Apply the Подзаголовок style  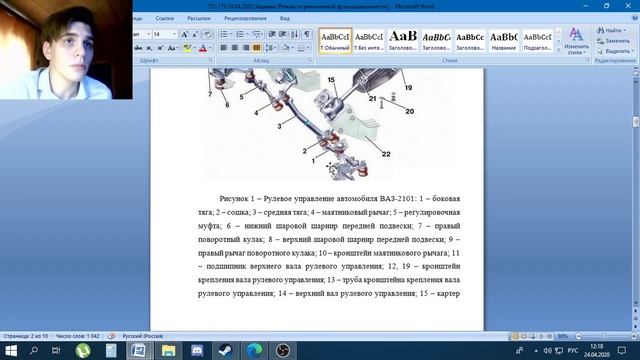538,41
